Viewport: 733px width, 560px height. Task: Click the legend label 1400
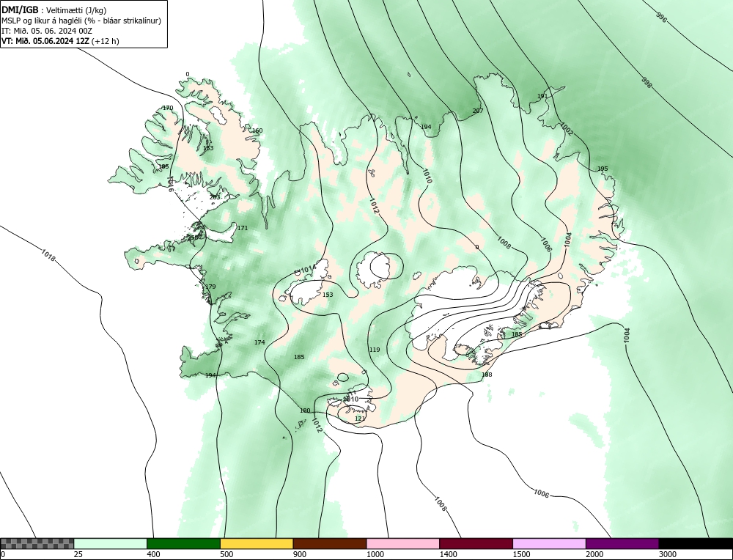[448, 554]
